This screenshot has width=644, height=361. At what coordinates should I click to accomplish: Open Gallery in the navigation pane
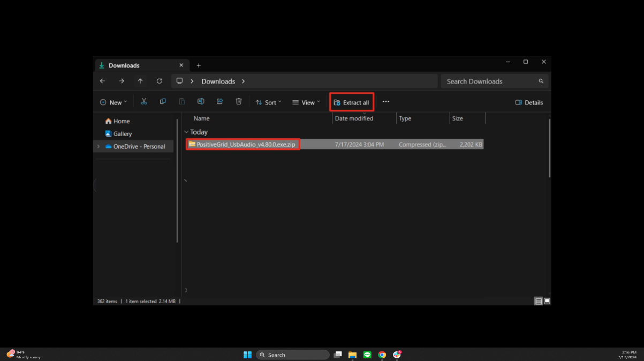point(118,134)
